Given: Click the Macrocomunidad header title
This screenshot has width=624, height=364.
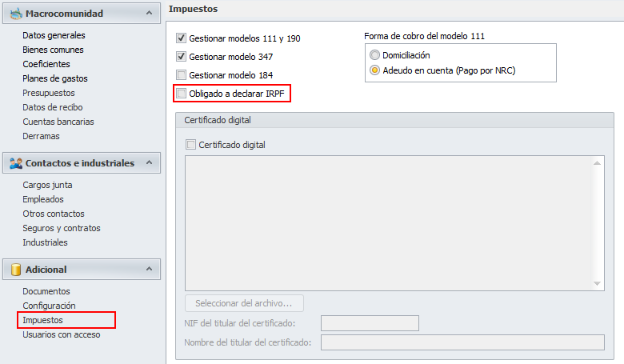Looking at the screenshot, I should 64,14.
